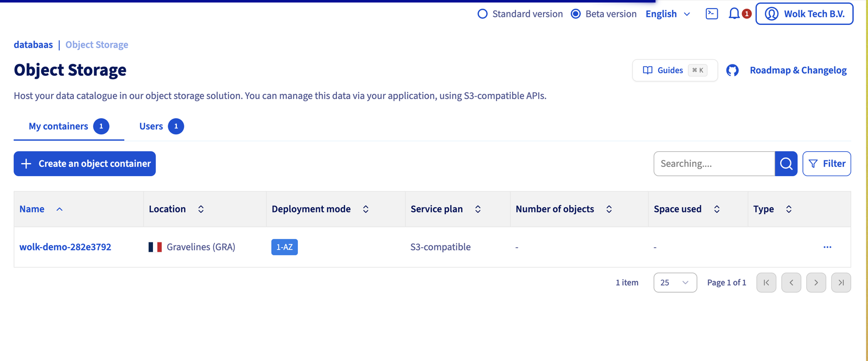This screenshot has width=868, height=361.
Task: Click the 1 item count text
Action: point(627,282)
